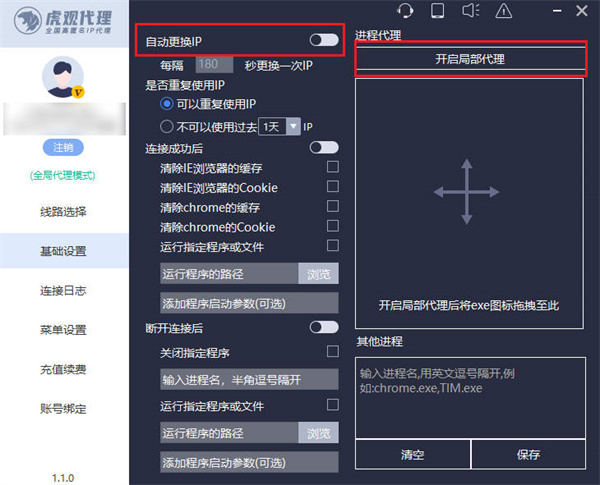The image size is (600, 485).
Task: Click the mobile device icon in title bar
Action: click(x=437, y=11)
